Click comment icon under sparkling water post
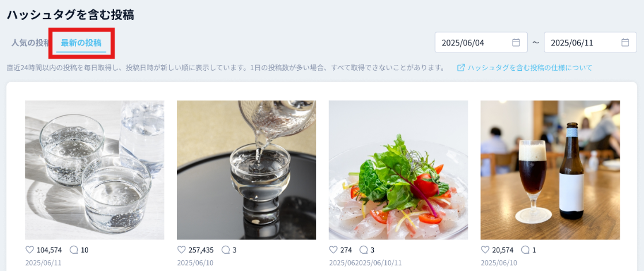The width and height of the screenshot is (644, 271). pyautogui.click(x=74, y=250)
